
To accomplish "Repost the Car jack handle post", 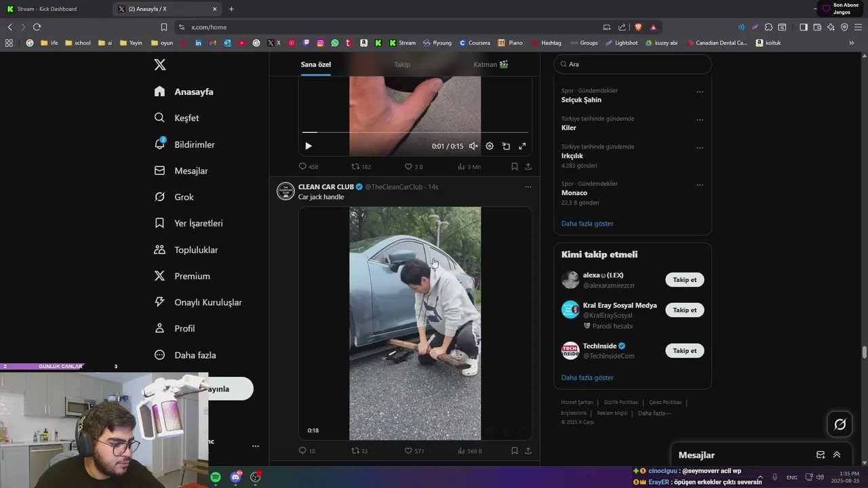I will pyautogui.click(x=359, y=451).
